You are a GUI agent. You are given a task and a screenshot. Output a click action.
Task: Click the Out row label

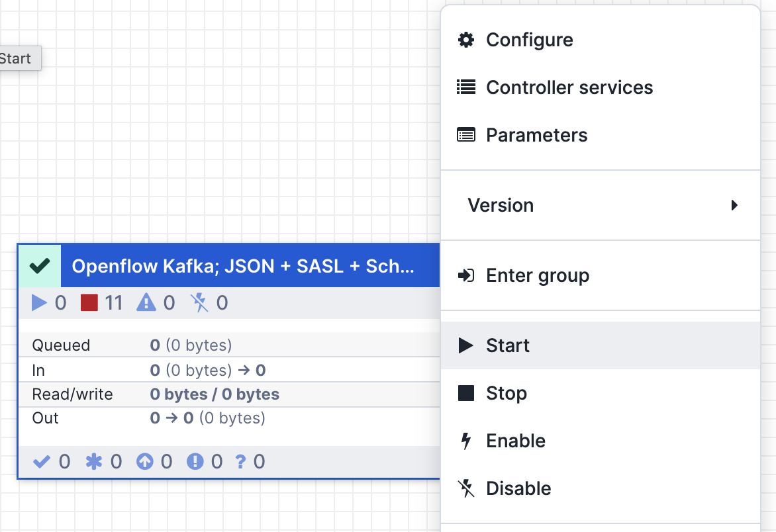pyautogui.click(x=45, y=418)
